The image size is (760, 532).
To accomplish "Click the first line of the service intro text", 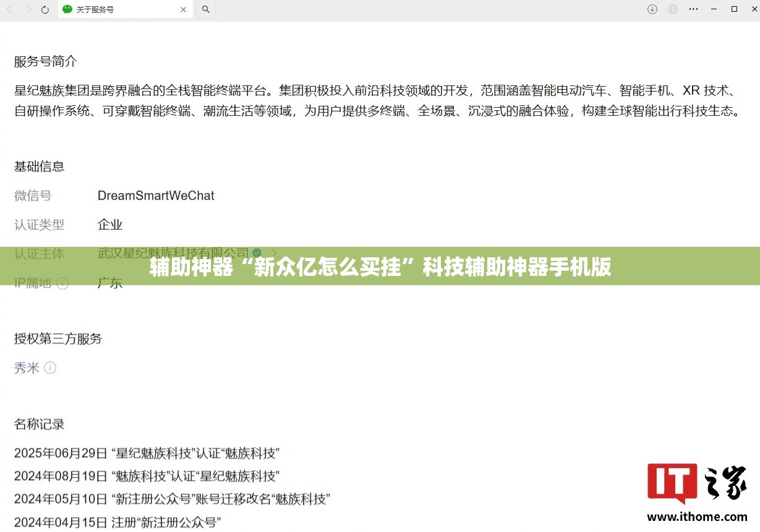I will [x=375, y=91].
